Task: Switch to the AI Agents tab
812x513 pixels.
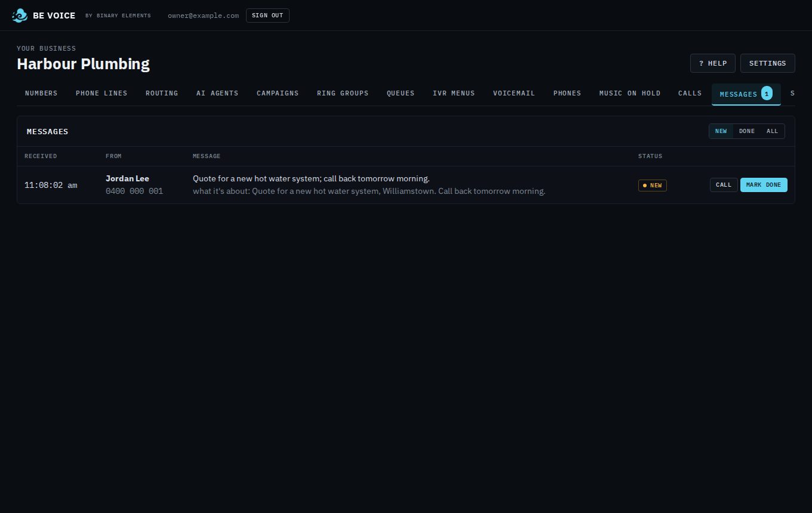Action: (x=217, y=93)
